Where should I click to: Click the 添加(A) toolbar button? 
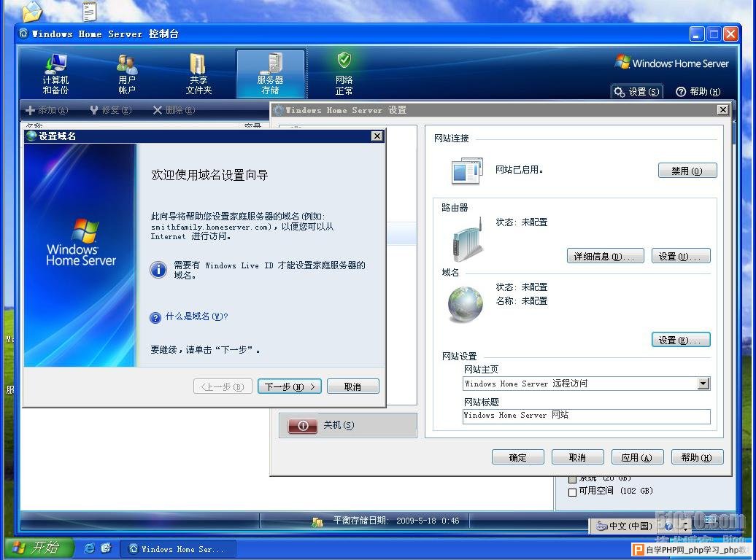(x=47, y=110)
